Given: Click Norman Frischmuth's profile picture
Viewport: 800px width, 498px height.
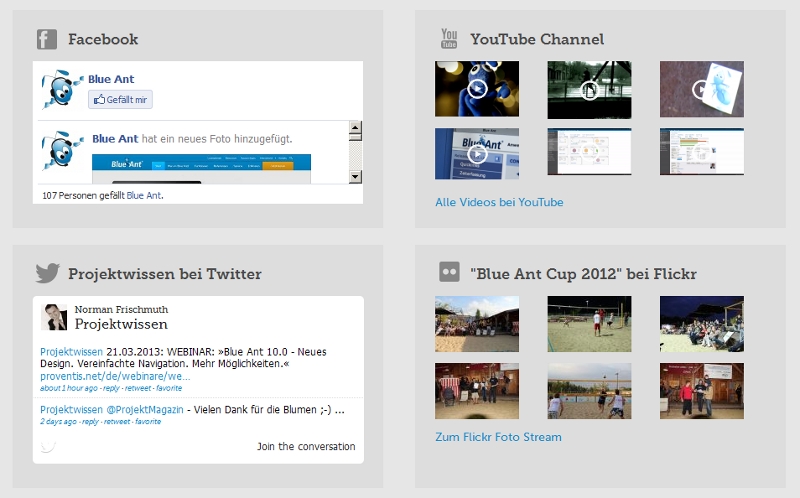Looking at the screenshot, I should (54, 317).
